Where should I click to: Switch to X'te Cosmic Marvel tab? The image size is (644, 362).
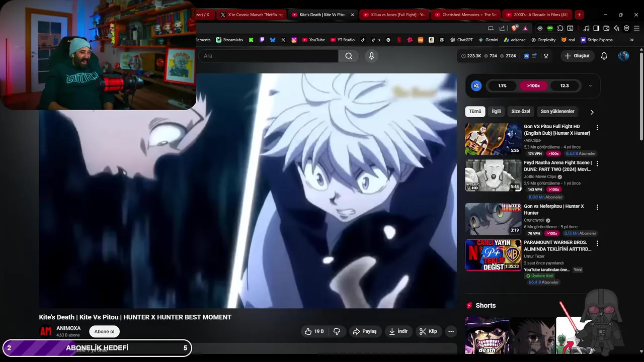(x=252, y=15)
